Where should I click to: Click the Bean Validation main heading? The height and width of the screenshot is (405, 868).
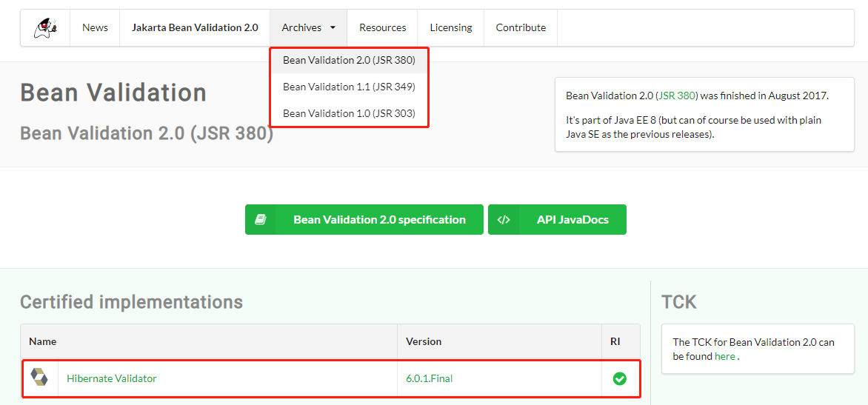click(113, 93)
